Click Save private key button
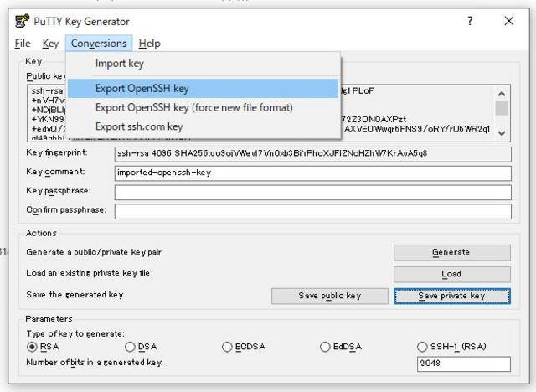 [x=452, y=296]
